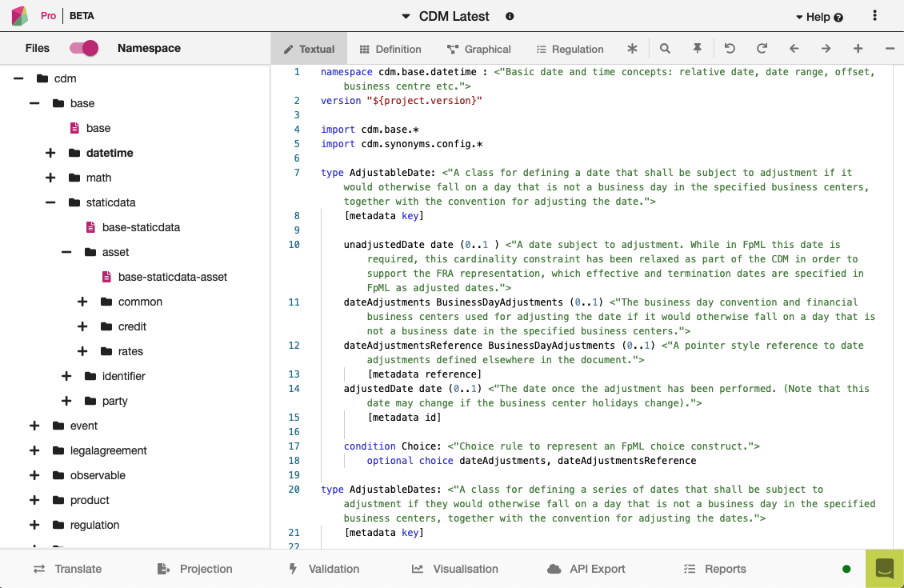
Task: Click the info icon beside CDM Latest
Action: coord(510,16)
